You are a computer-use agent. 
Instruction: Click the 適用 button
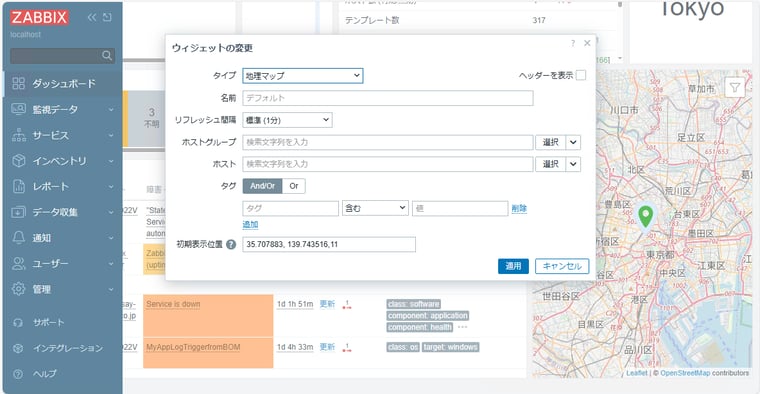click(513, 266)
